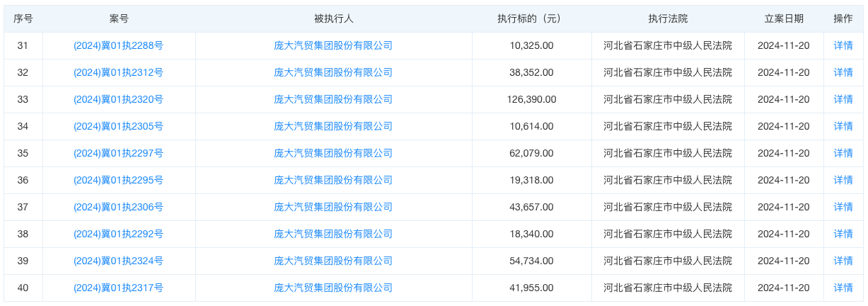The width and height of the screenshot is (868, 306).
Task: Open 庞大汽贸集团股份有限公司 in row 36
Action: tap(333, 180)
